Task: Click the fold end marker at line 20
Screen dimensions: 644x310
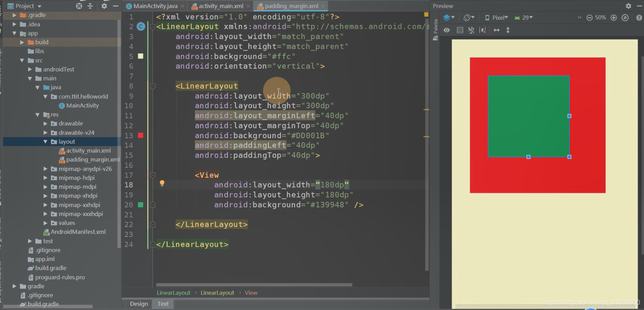Action: [153, 205]
